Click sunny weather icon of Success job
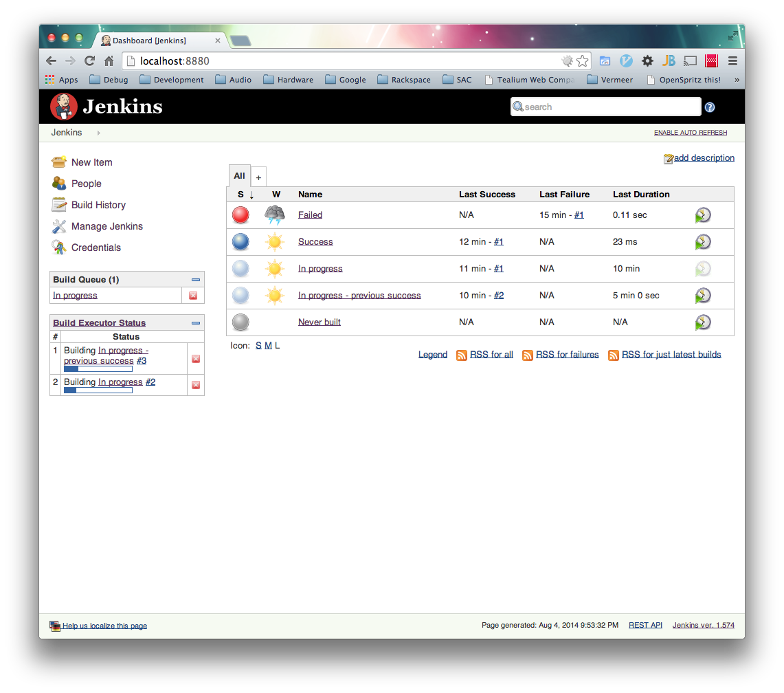Image resolution: width=784 pixels, height=693 pixels. tap(274, 242)
